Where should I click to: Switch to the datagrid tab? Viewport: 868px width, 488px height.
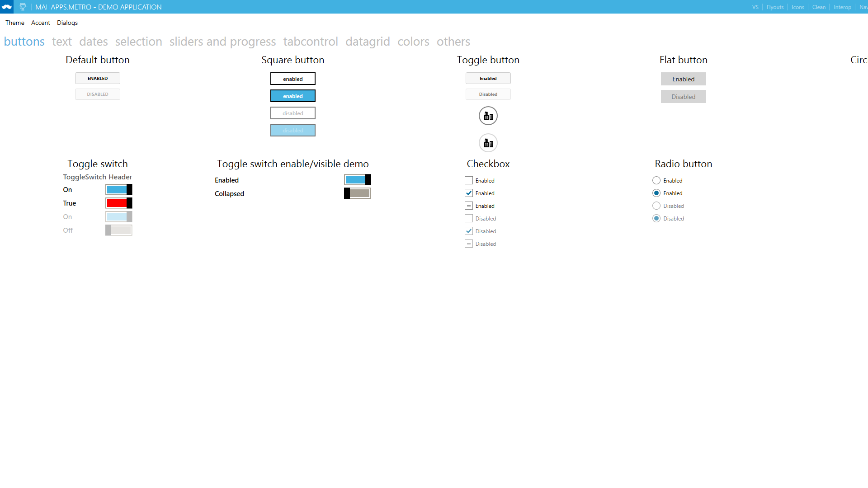[x=368, y=41]
